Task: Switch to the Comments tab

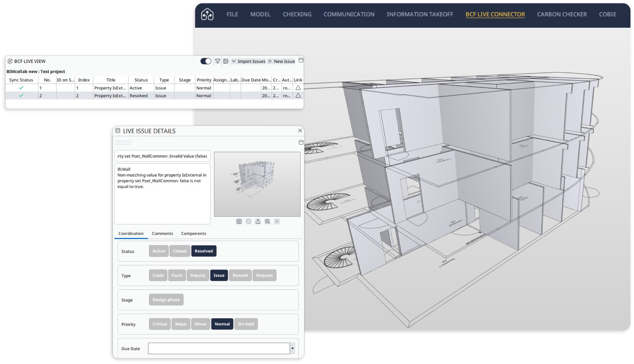Action: pyautogui.click(x=162, y=233)
